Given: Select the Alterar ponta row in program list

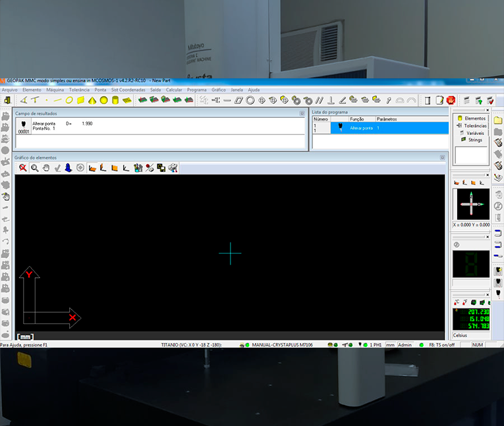Looking at the screenshot, I should [x=362, y=128].
